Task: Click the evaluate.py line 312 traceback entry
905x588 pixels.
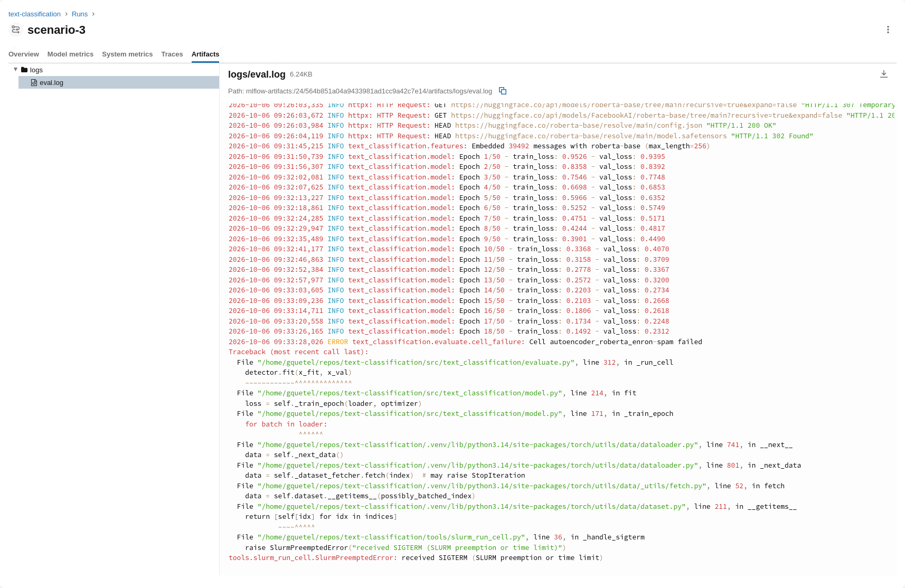Action: coord(455,362)
